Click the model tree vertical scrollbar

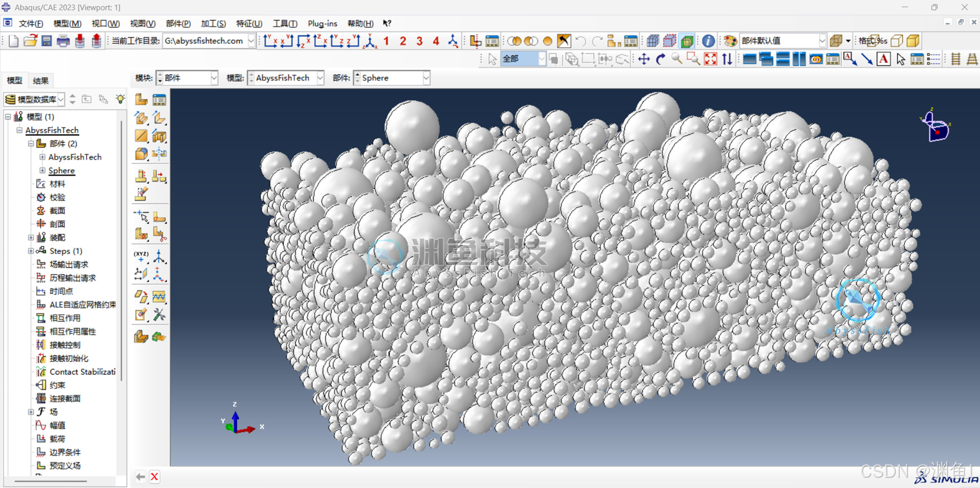pos(121,250)
